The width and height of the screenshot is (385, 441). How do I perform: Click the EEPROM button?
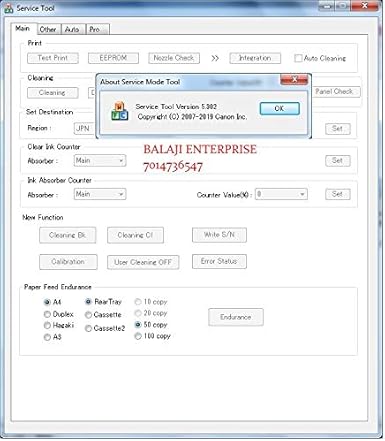click(113, 58)
